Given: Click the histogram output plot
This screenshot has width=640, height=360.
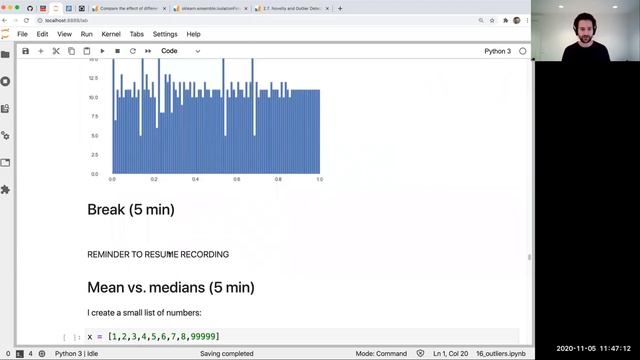Looking at the screenshot, I should click(206, 120).
